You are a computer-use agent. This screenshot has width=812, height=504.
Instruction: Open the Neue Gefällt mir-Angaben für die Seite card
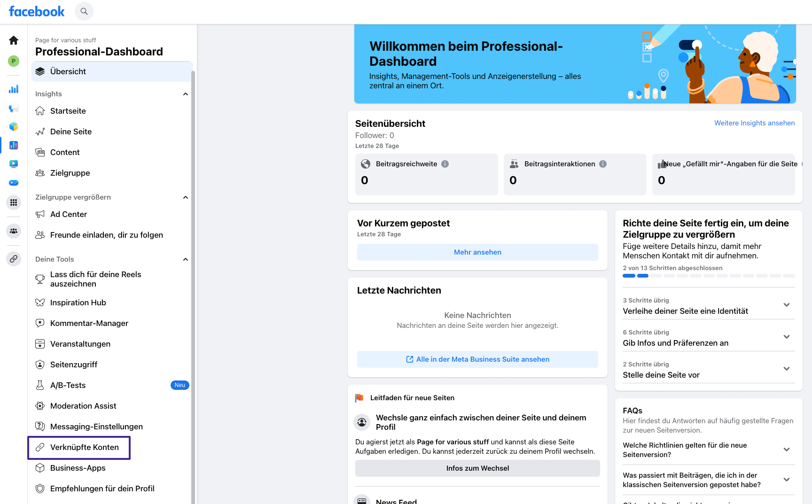click(724, 174)
